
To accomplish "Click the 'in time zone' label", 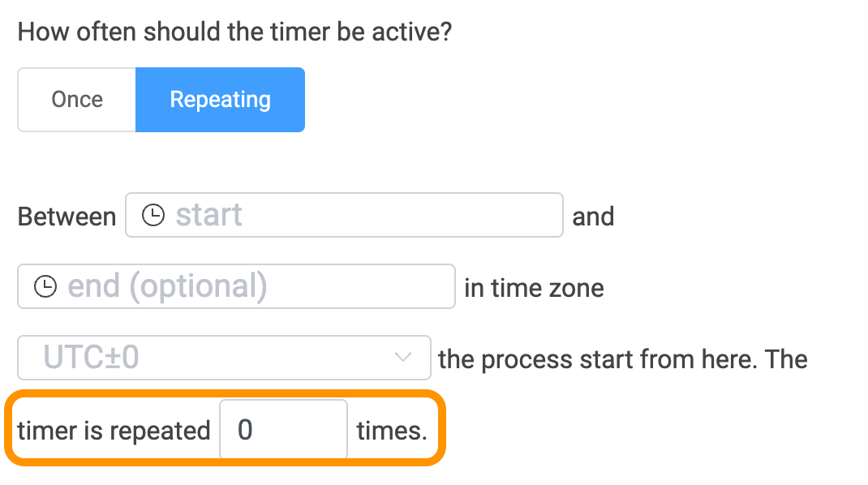I will 534,288.
